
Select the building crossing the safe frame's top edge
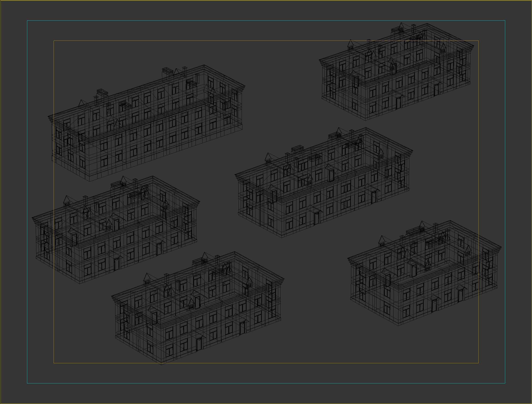(396, 71)
